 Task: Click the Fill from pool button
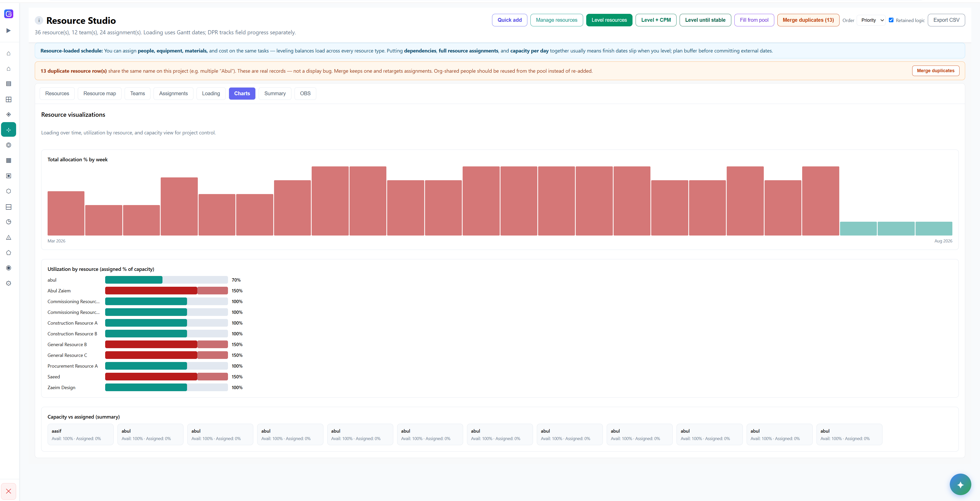[x=754, y=20]
